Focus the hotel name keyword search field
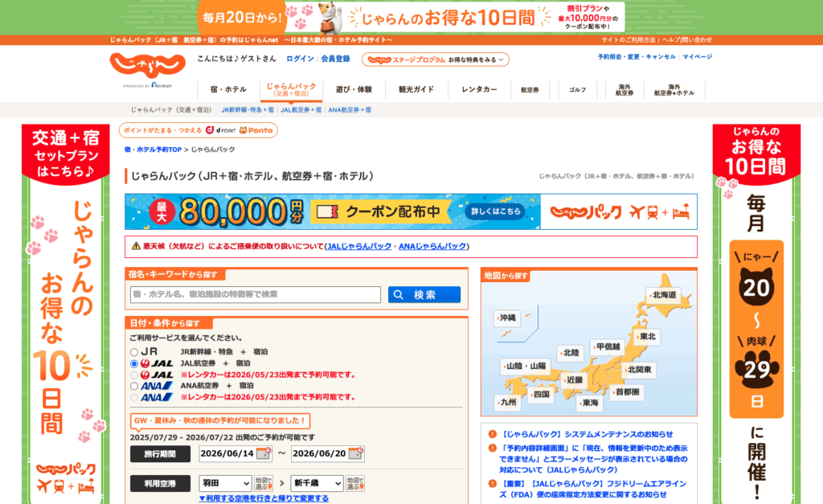Viewport: 823px width, 504px height. point(256,294)
